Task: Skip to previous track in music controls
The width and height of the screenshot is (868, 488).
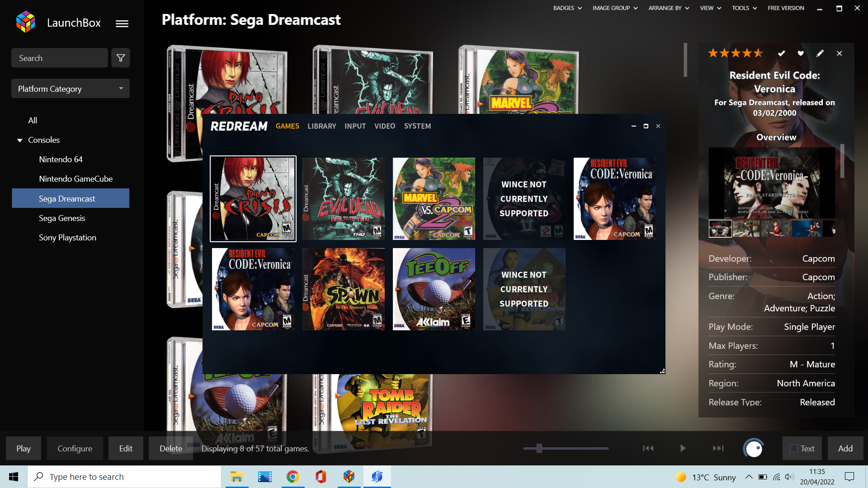Action: coord(648,448)
